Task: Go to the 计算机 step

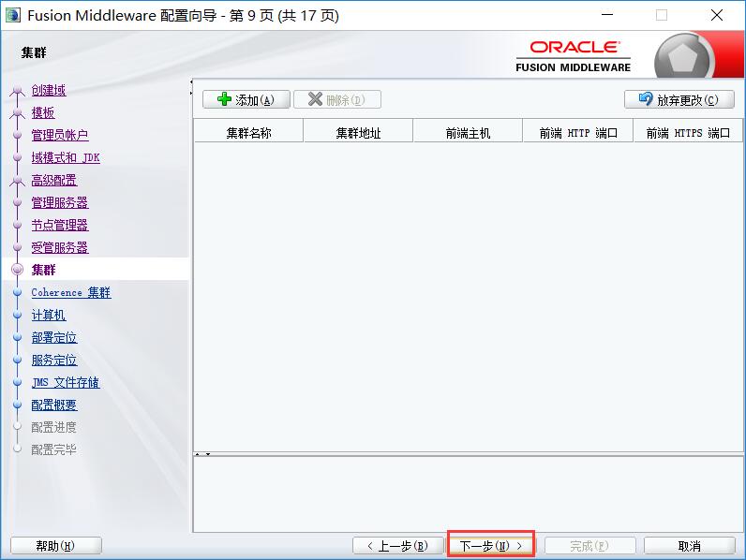Action: [x=49, y=315]
